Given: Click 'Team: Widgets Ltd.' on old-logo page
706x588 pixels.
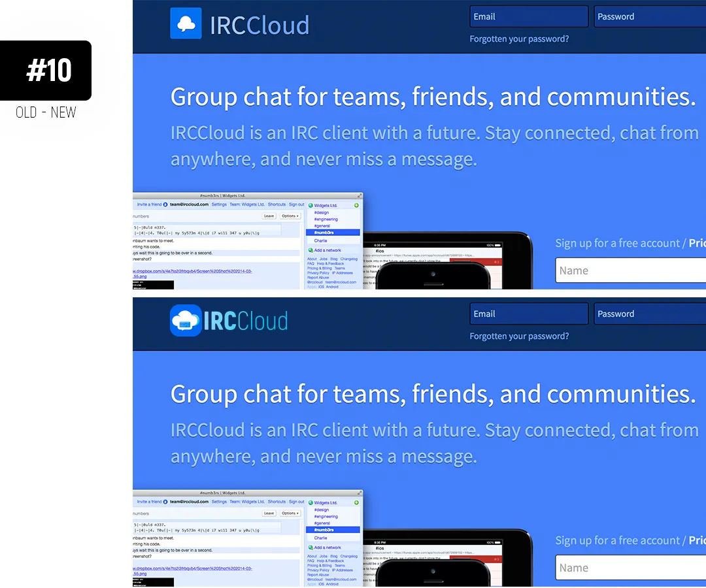Looking at the screenshot, I should [246, 204].
